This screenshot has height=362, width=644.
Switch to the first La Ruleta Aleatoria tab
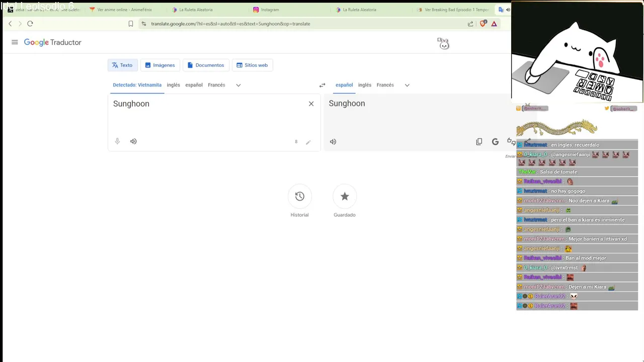pyautogui.click(x=196, y=10)
